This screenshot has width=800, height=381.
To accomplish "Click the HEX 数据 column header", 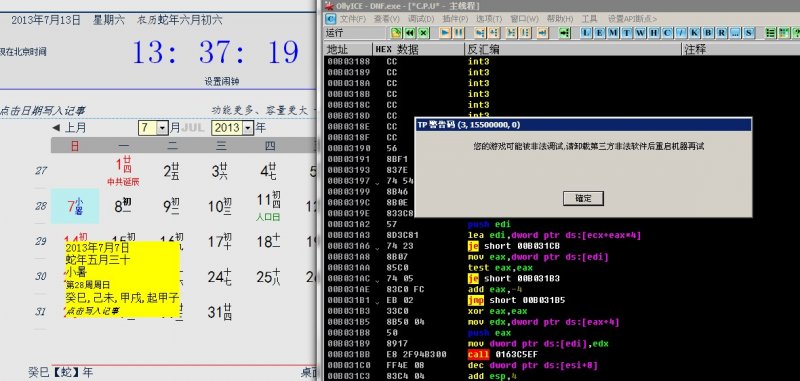I will [418, 49].
